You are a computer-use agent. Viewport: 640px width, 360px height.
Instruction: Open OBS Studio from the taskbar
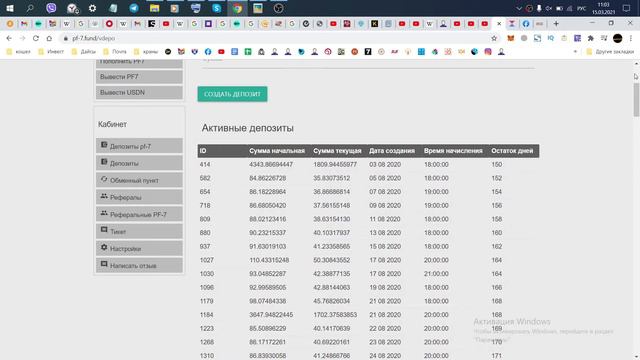(x=278, y=8)
